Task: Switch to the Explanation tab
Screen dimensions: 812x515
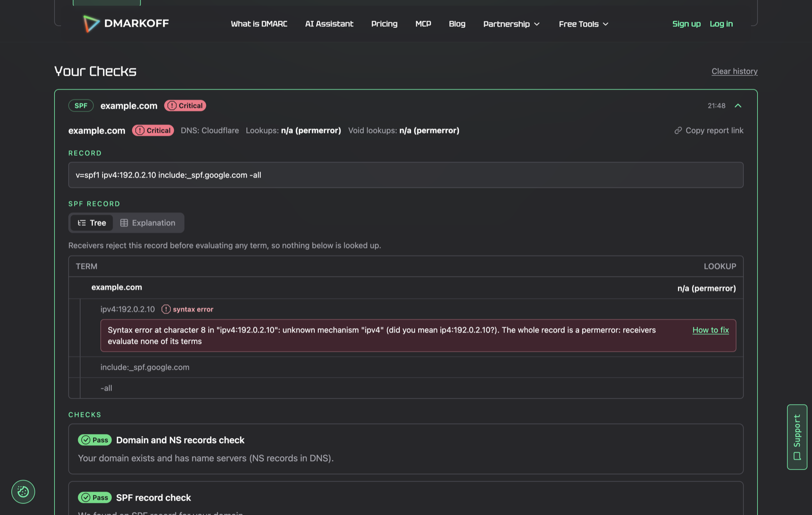Action: coord(148,223)
